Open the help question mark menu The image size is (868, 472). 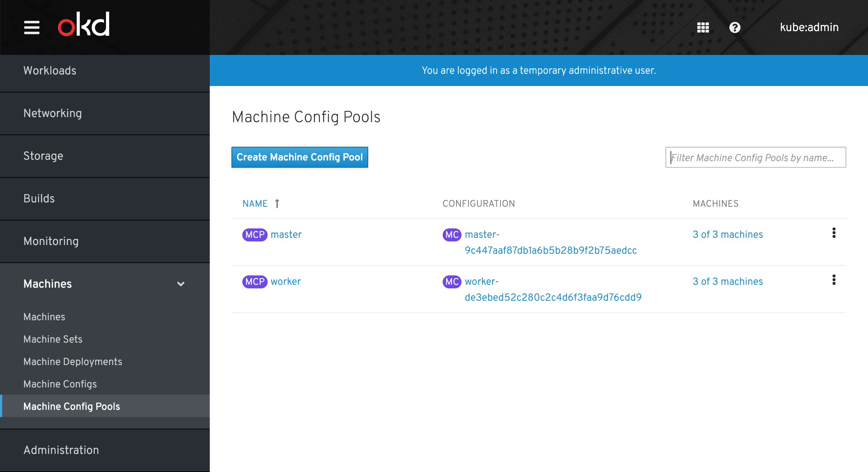point(735,27)
